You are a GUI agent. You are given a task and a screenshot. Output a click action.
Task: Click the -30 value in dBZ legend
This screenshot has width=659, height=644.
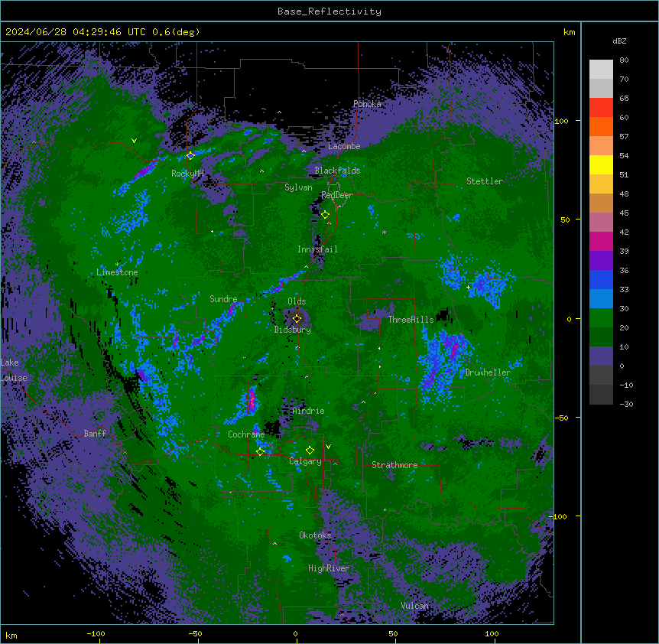[x=626, y=404]
